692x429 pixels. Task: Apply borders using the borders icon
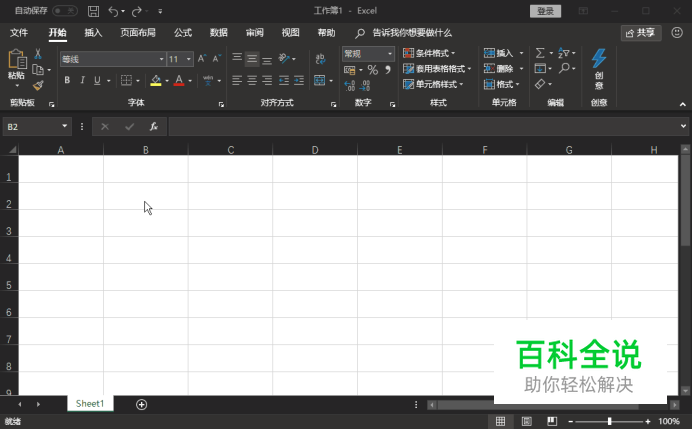tap(126, 80)
